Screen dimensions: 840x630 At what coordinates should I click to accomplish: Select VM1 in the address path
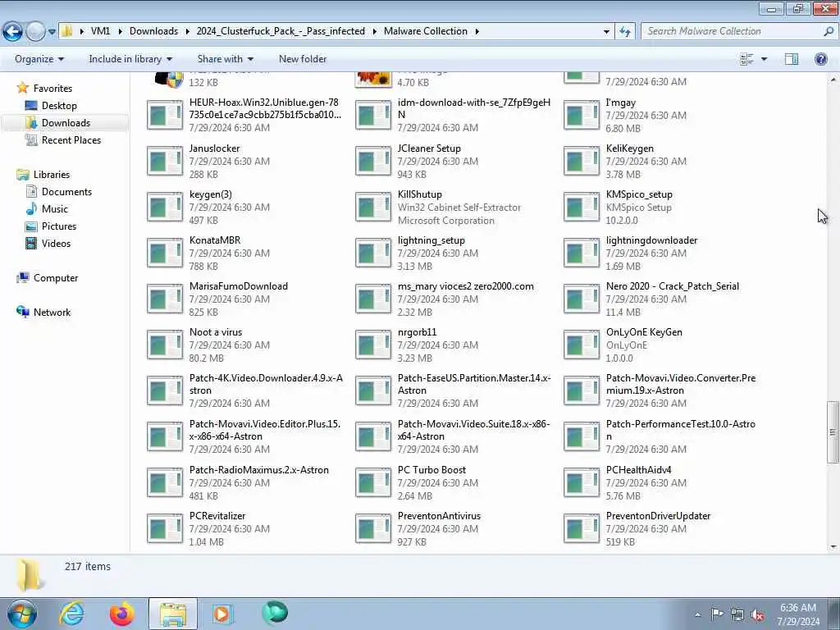point(100,31)
